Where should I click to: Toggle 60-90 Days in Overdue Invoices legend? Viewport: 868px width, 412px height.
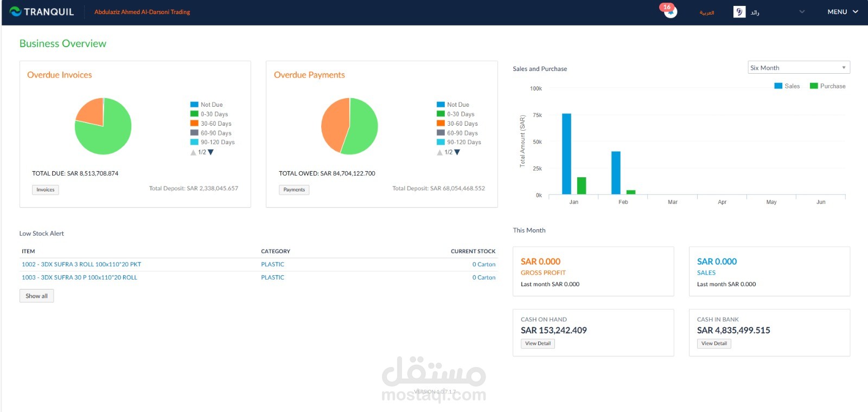coord(211,133)
